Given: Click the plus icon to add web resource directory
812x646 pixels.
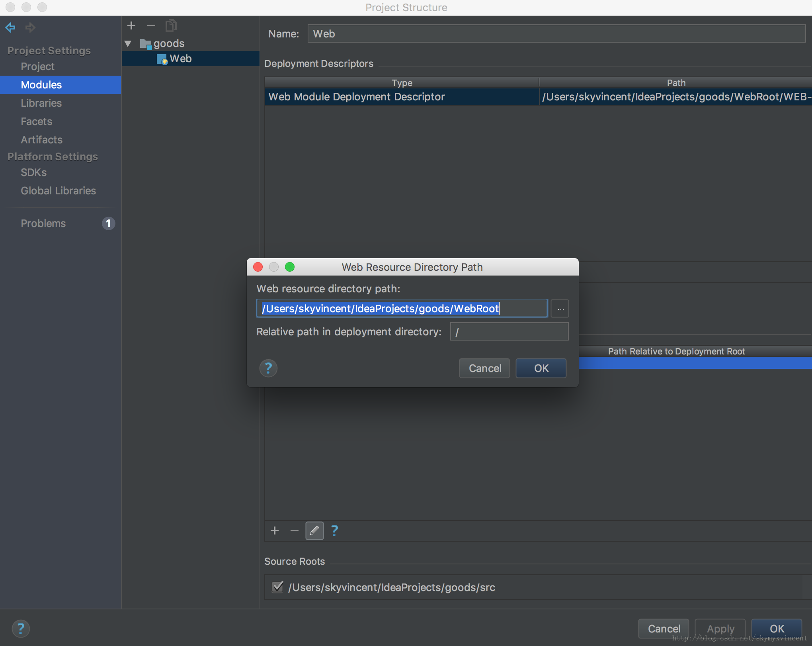Looking at the screenshot, I should point(275,531).
